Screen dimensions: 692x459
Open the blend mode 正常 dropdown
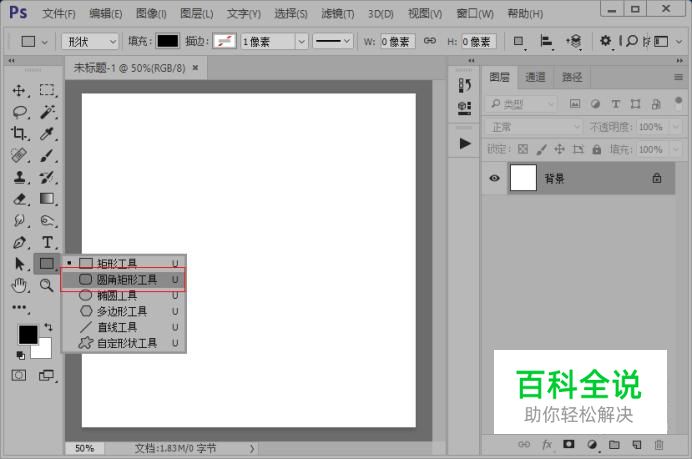click(534, 127)
